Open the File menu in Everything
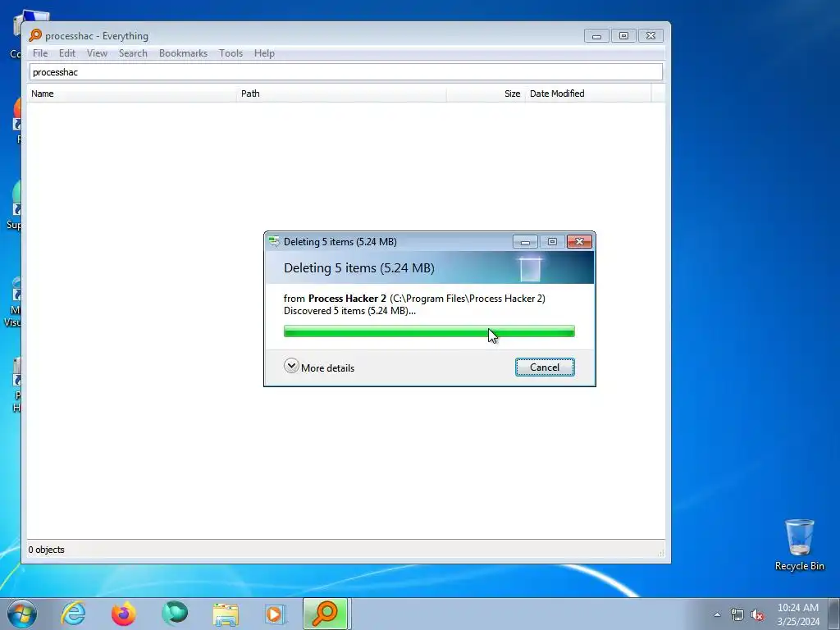The height and width of the screenshot is (630, 840). coord(40,53)
